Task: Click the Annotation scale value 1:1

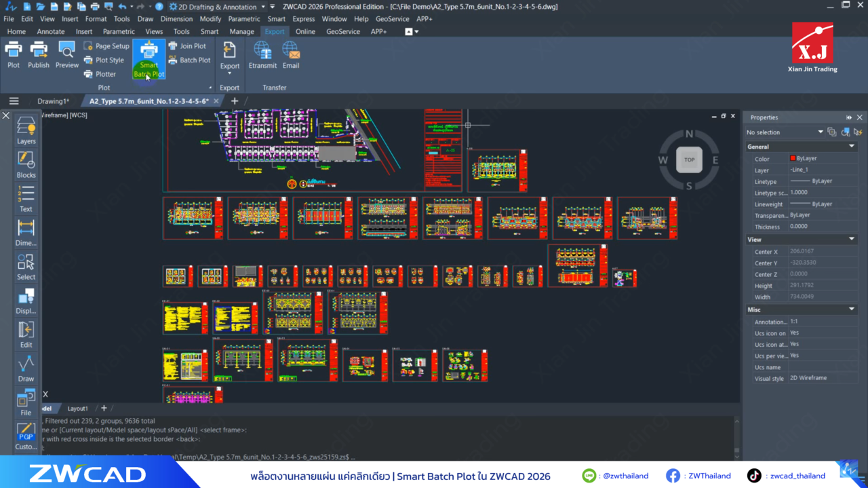Action: point(794,322)
